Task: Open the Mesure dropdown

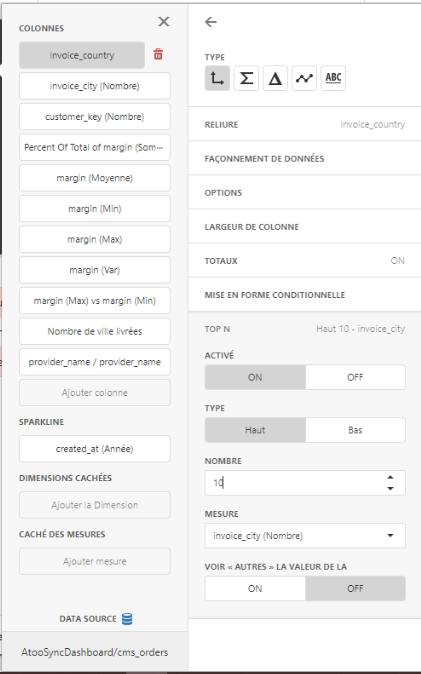Action: 305,536
